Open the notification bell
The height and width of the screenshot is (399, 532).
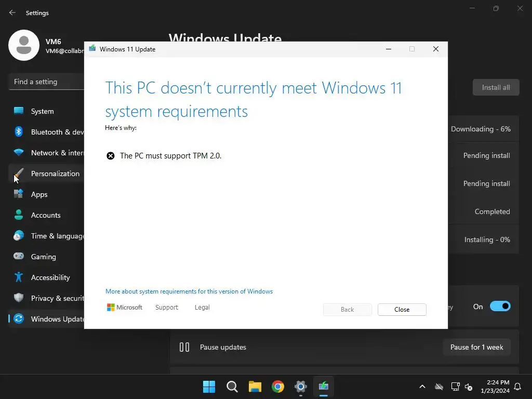pyautogui.click(x=518, y=387)
